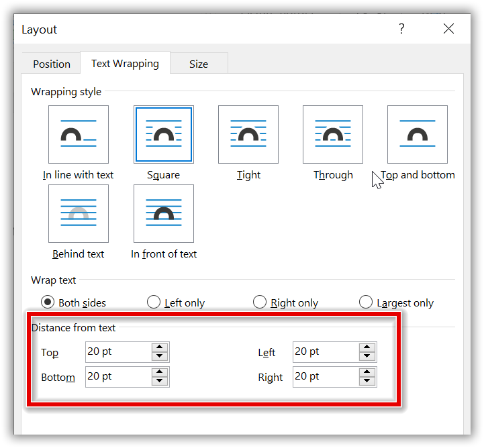Increase the Top distance with up arrow
The width and height of the screenshot is (484, 448).
(x=159, y=347)
